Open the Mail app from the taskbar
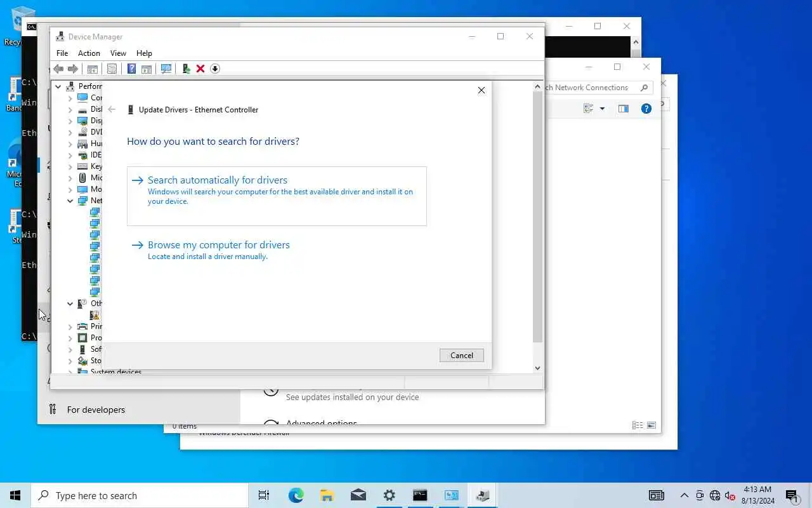Viewport: 812px width, 508px height. tap(358, 495)
